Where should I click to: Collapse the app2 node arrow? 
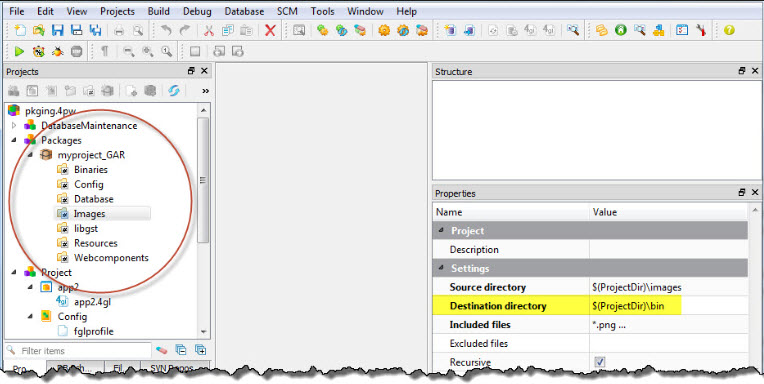click(x=30, y=287)
